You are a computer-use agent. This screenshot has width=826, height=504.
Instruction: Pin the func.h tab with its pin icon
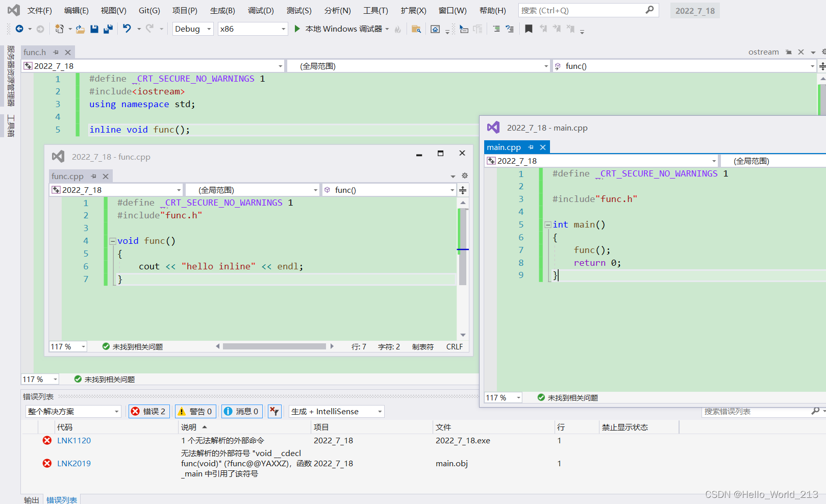coord(56,52)
